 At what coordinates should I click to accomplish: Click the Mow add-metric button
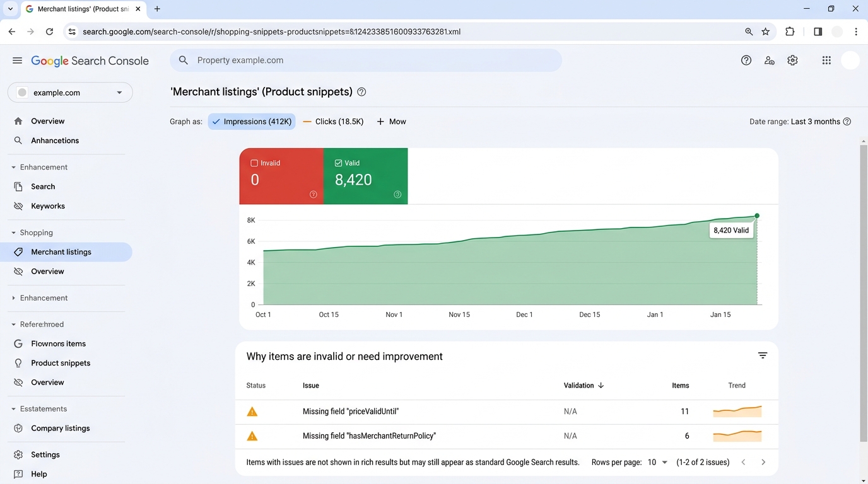pyautogui.click(x=391, y=122)
